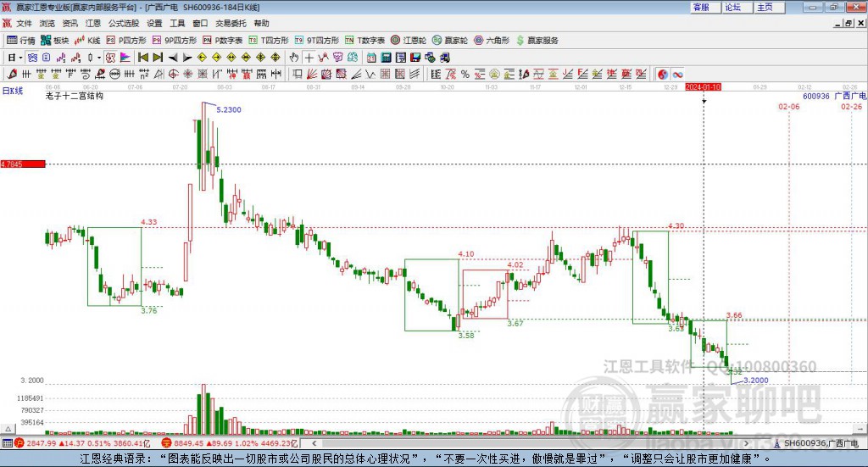The width and height of the screenshot is (868, 467).
Task: Select the hand pan tool
Action: point(294,58)
